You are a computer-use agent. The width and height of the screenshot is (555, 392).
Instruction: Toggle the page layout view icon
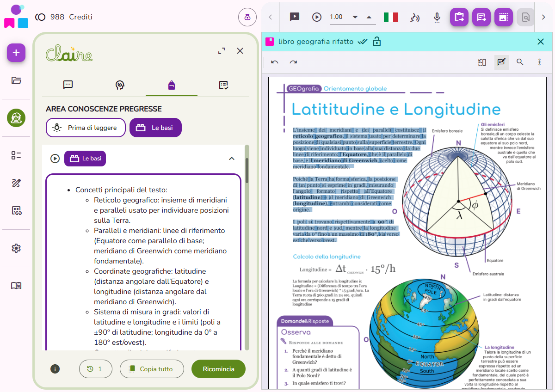point(482,62)
